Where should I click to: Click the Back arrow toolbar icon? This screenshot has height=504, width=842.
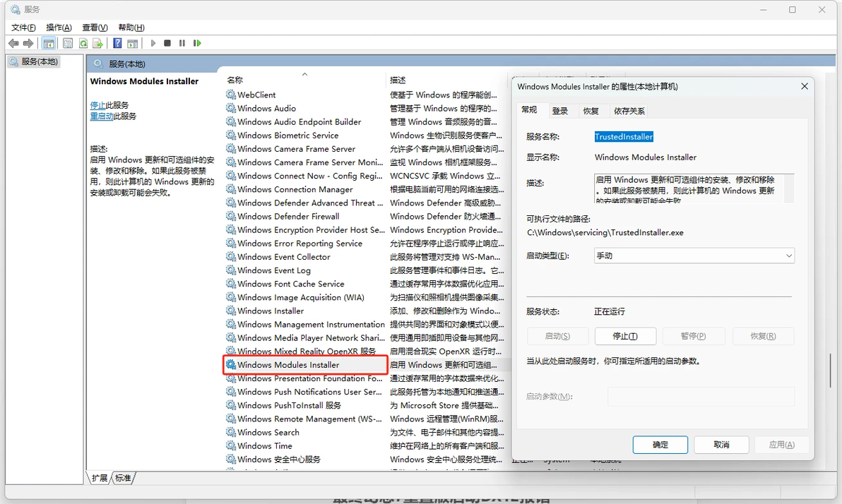click(13, 43)
